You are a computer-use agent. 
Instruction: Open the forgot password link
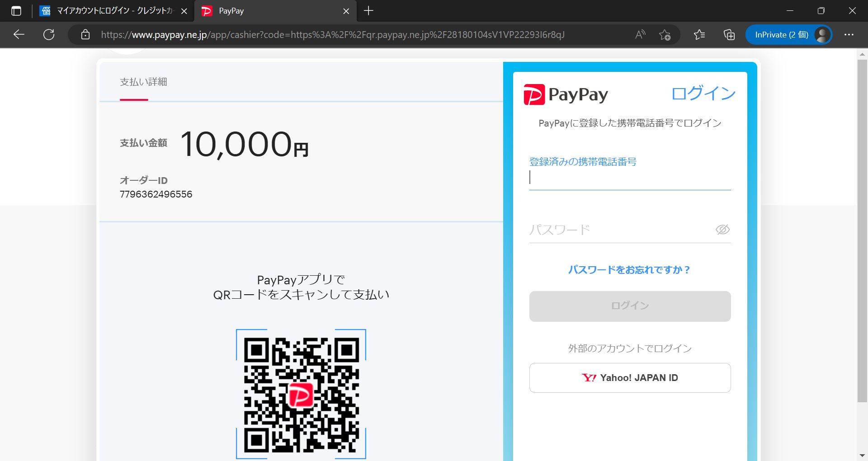[629, 270]
